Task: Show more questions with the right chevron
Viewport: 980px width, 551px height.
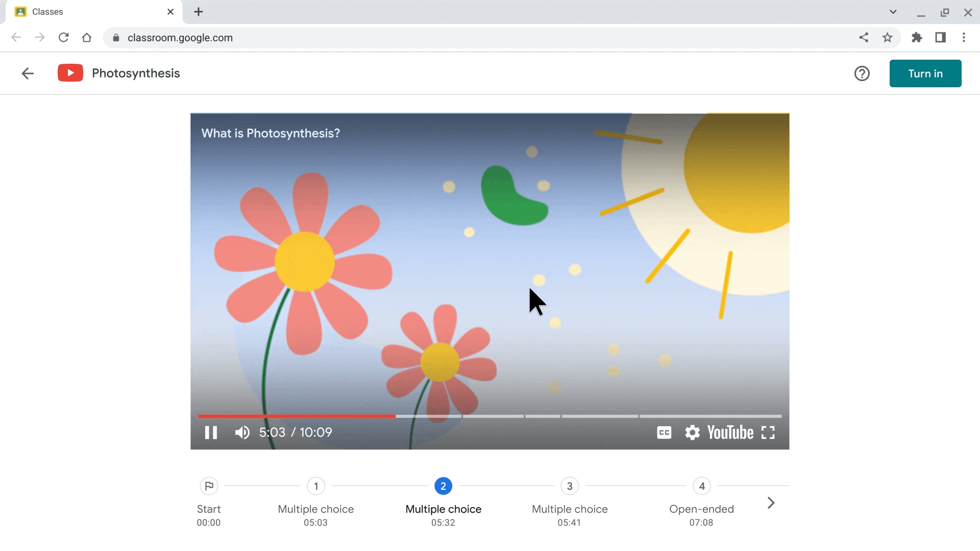Action: tap(771, 503)
